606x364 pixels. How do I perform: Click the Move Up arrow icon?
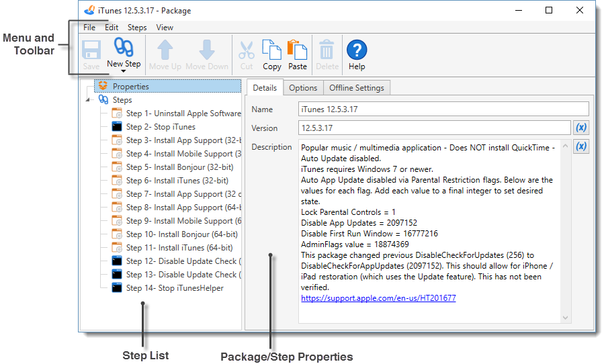tap(165, 50)
